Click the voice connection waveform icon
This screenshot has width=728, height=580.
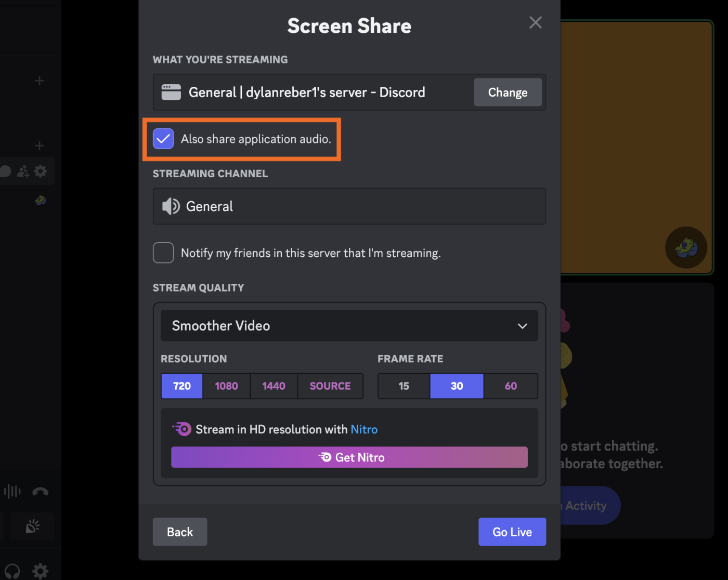coord(12,491)
